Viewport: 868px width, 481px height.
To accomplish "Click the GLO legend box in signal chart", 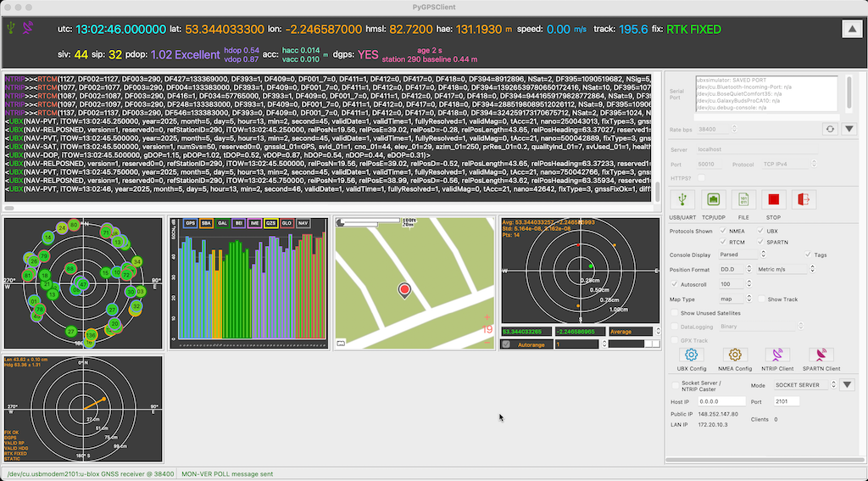I will click(287, 223).
